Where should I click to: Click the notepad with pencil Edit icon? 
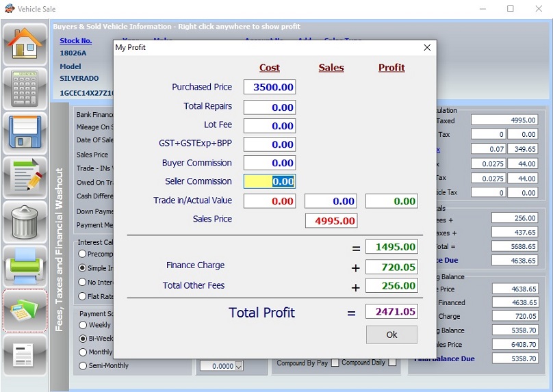(25, 177)
